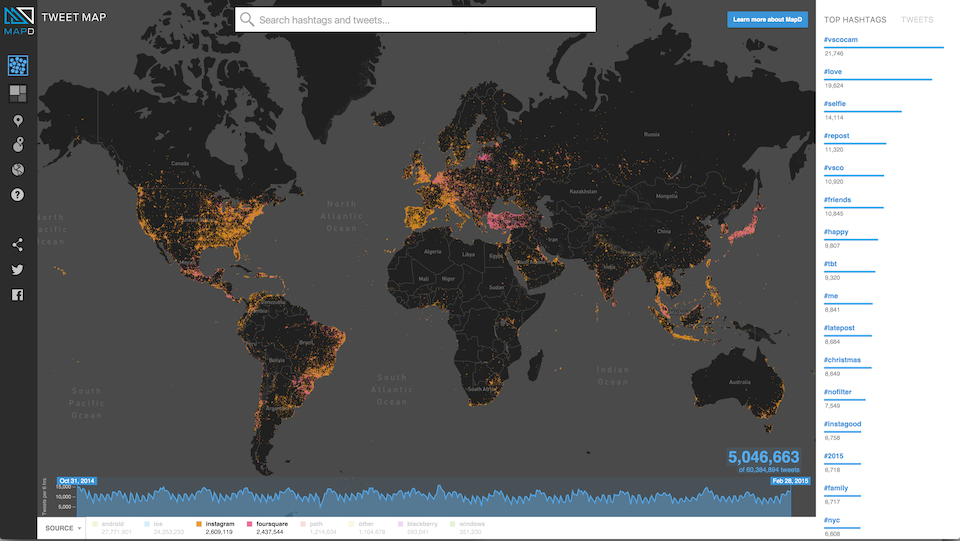The width and height of the screenshot is (960, 541).
Task: Select the #family hashtag
Action: click(x=836, y=488)
